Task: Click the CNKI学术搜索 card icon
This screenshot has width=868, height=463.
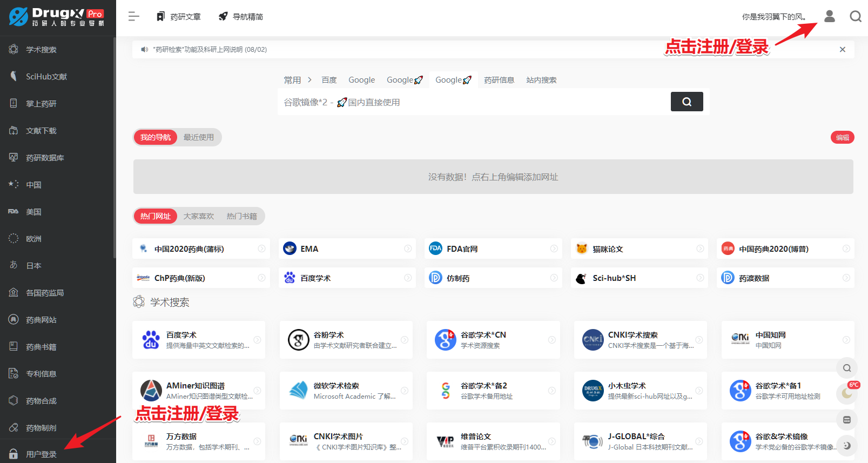Action: [593, 340]
